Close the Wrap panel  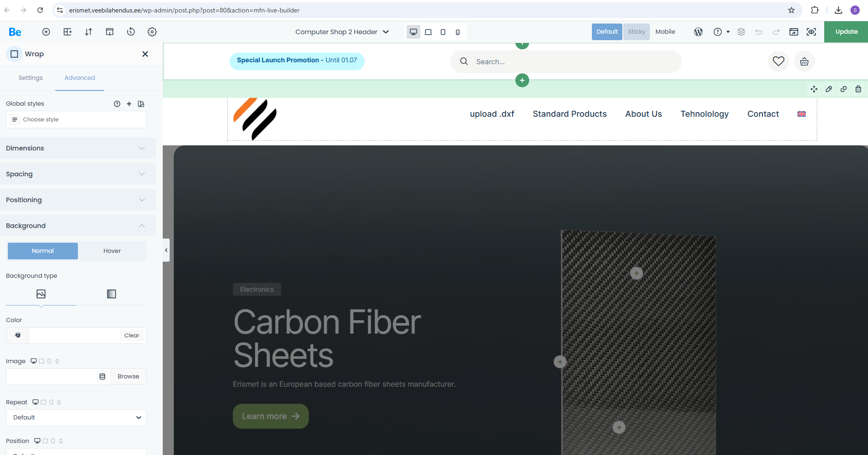tap(145, 54)
